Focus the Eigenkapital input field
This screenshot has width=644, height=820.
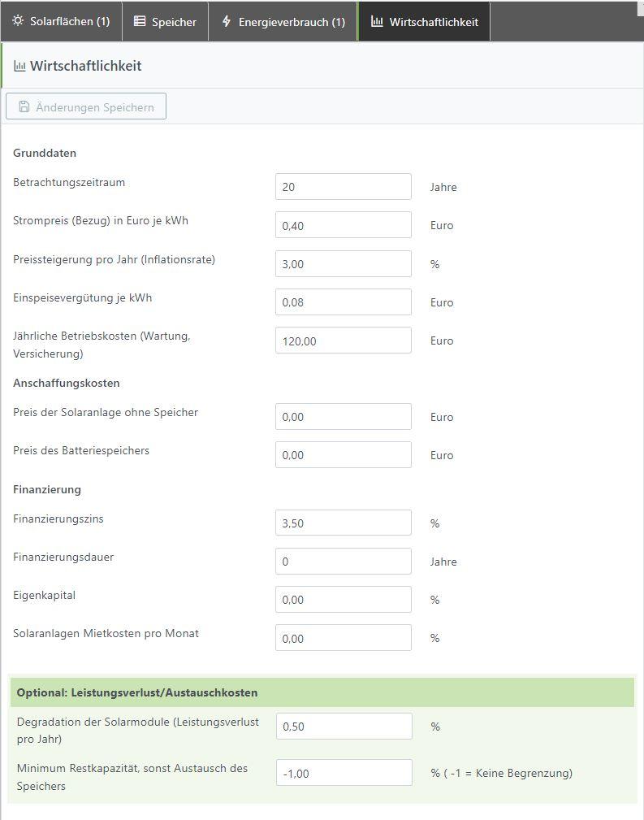pyautogui.click(x=343, y=599)
